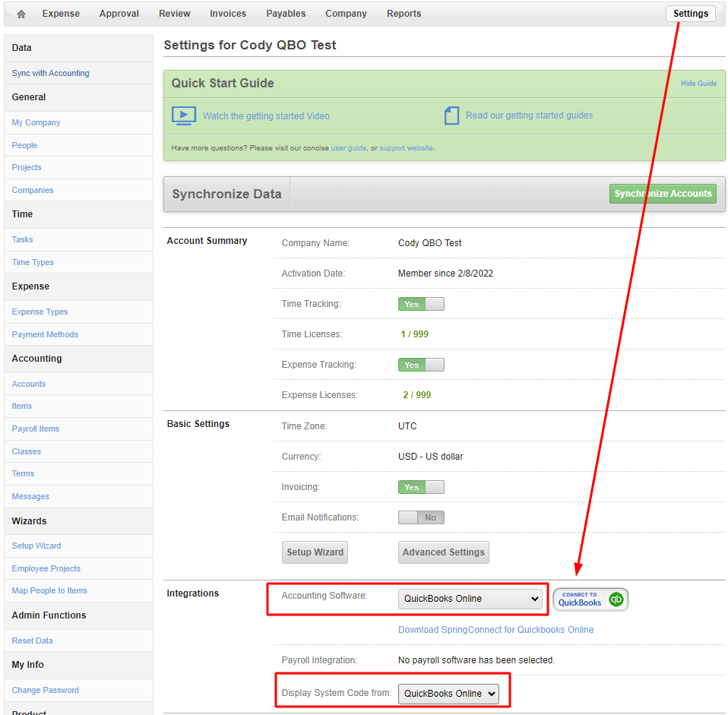This screenshot has height=715, width=728.
Task: Open Payment Methods in sidebar
Action: [x=45, y=334]
